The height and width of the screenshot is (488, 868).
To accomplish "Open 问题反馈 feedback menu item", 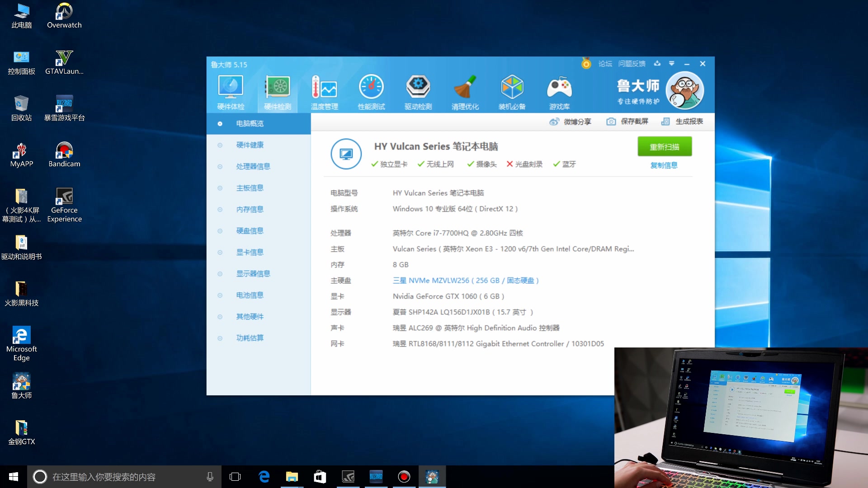I will click(632, 64).
